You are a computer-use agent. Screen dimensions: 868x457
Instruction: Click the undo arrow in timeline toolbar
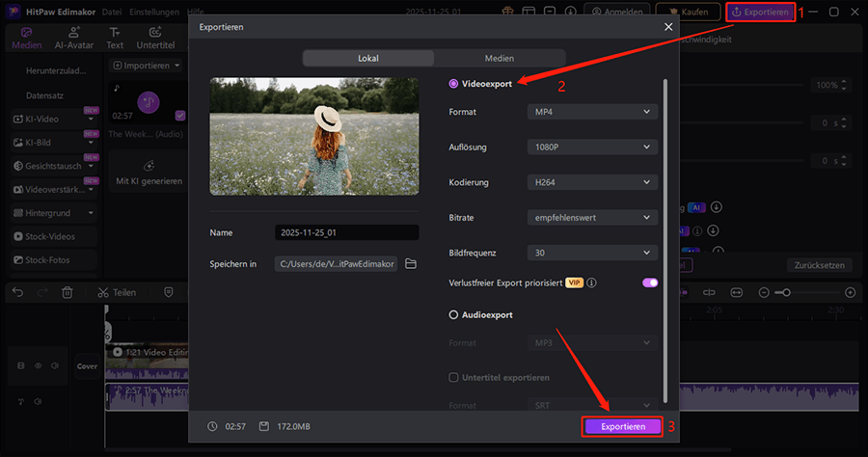[17, 292]
